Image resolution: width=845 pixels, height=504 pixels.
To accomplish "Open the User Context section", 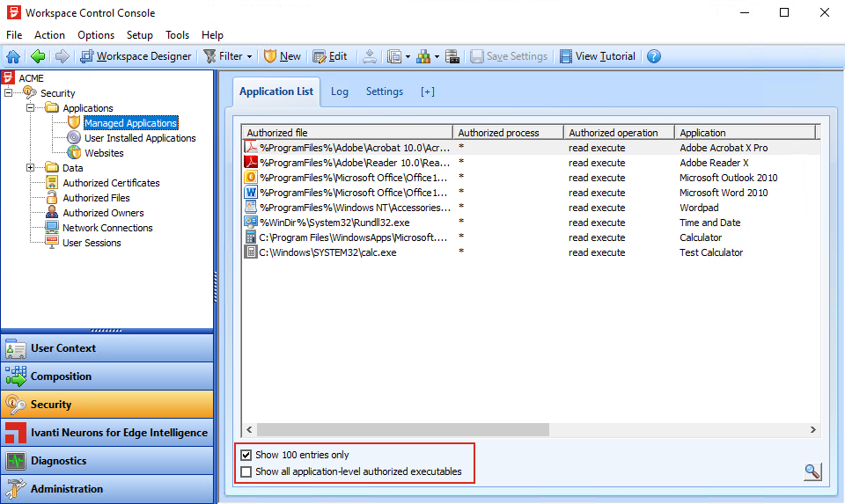I will pyautogui.click(x=107, y=348).
